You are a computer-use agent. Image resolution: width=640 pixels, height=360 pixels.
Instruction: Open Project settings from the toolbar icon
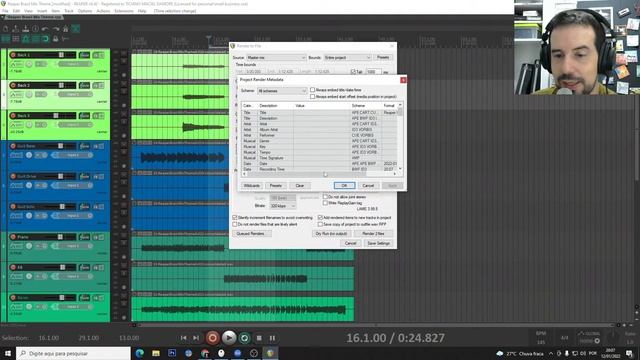[36, 29]
